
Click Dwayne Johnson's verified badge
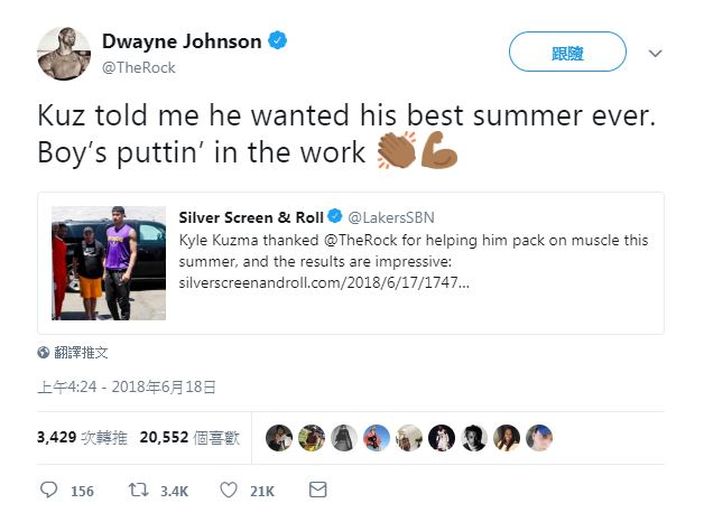click(x=277, y=41)
